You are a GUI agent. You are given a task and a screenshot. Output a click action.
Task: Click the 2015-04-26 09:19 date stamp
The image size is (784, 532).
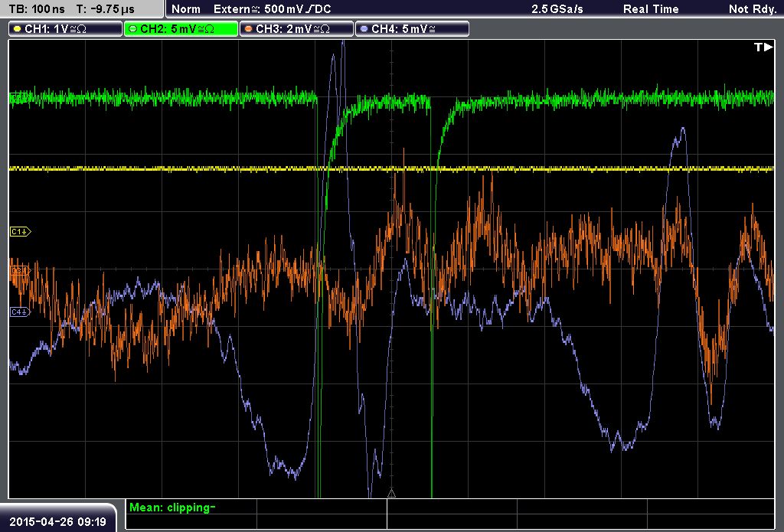click(x=57, y=522)
